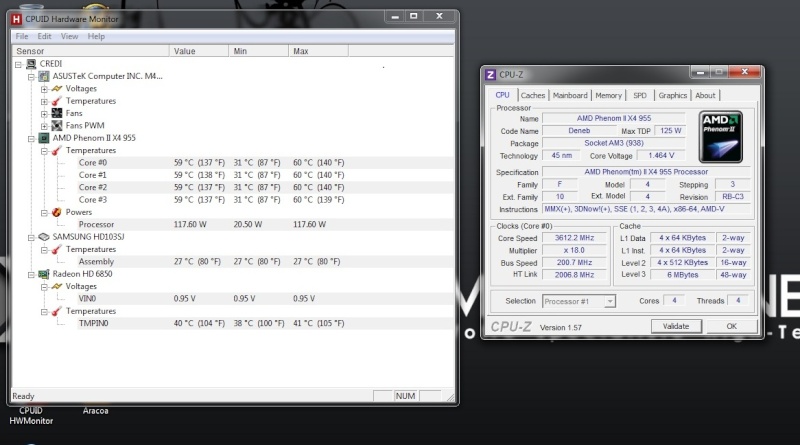This screenshot has width=800, height=445.
Task: Switch to the Memory tab in CPU-Z
Action: (x=608, y=95)
